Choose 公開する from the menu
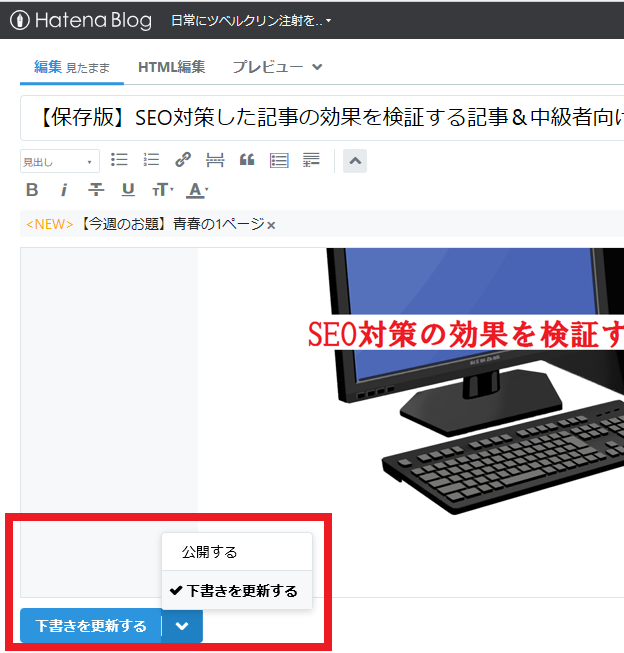This screenshot has width=624, height=653. pyautogui.click(x=237, y=552)
